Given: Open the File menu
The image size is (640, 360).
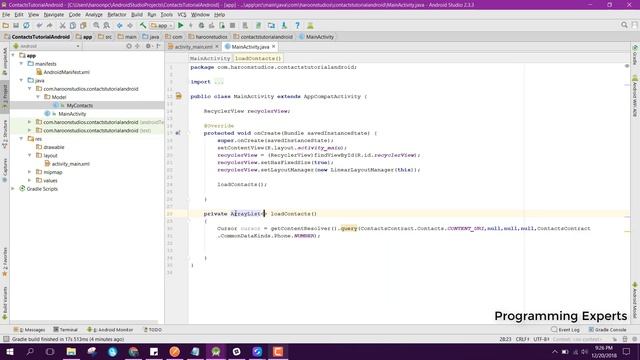Looking at the screenshot, I should (x=6, y=15).
